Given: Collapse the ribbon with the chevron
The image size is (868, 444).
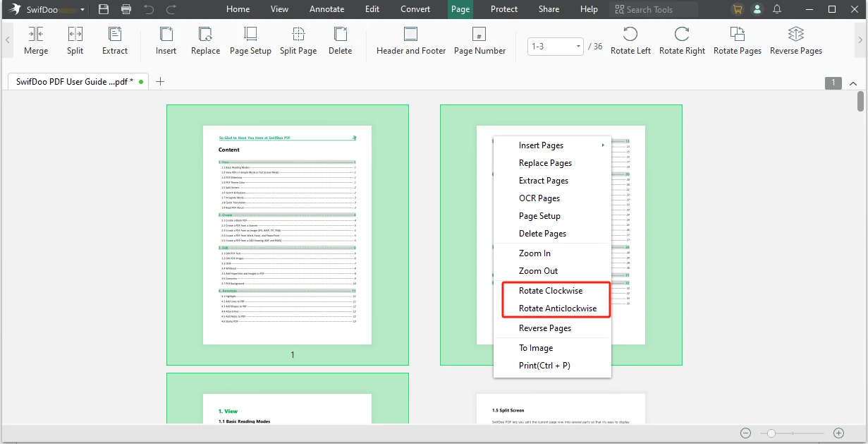Looking at the screenshot, I should pos(852,83).
